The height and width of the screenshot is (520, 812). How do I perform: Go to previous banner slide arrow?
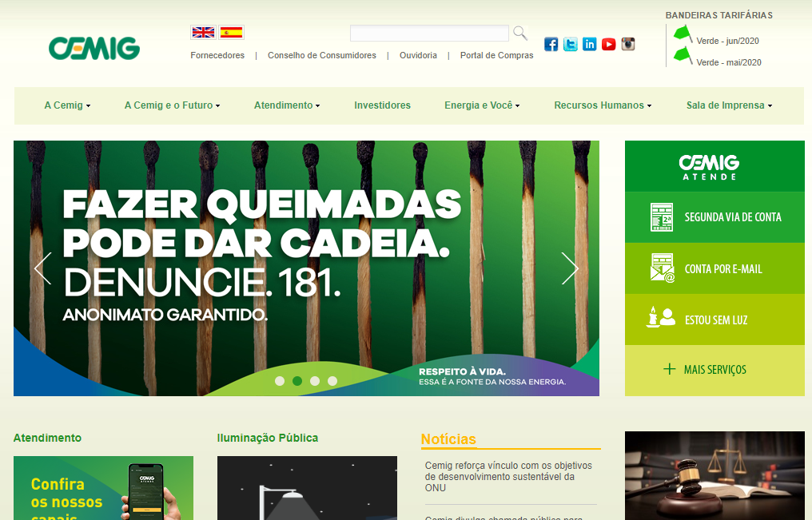tap(43, 268)
